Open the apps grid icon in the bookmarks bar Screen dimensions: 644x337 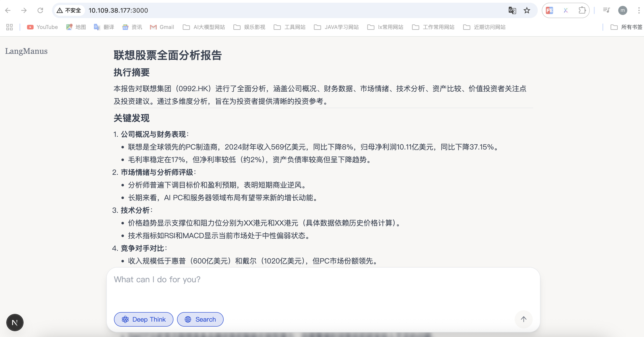coord(9,27)
